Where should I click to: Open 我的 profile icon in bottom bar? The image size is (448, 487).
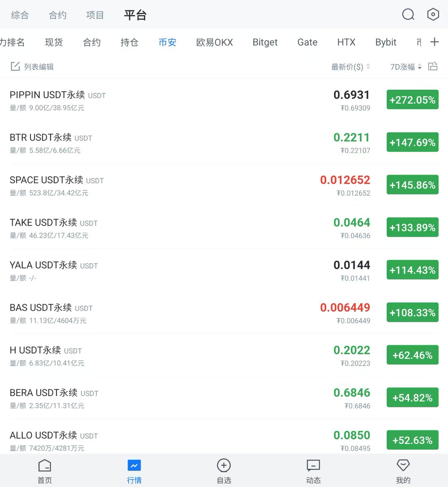(403, 465)
